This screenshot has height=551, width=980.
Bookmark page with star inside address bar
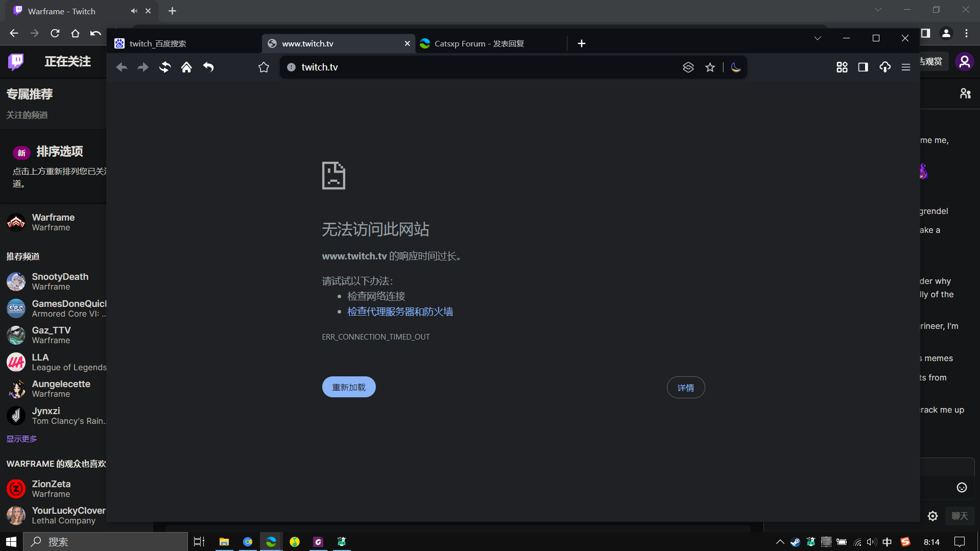click(x=710, y=67)
